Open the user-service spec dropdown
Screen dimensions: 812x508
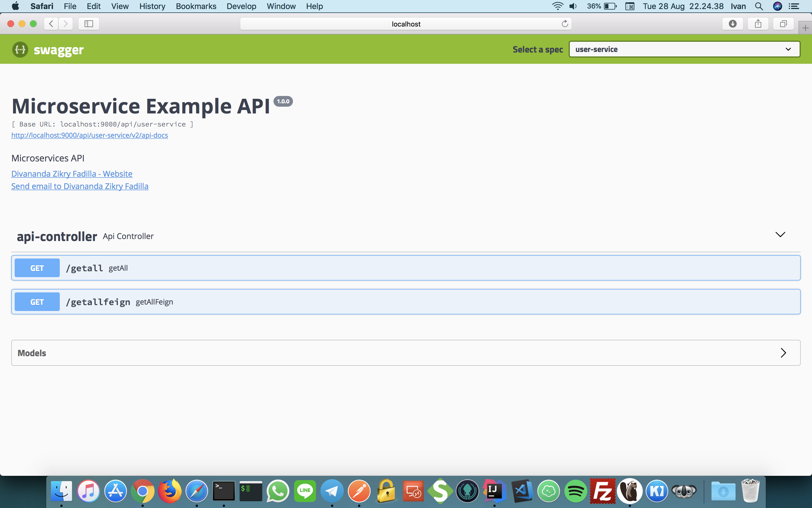685,49
